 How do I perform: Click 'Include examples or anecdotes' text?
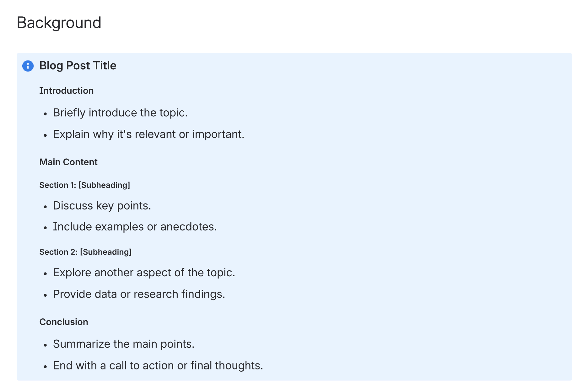click(x=135, y=227)
